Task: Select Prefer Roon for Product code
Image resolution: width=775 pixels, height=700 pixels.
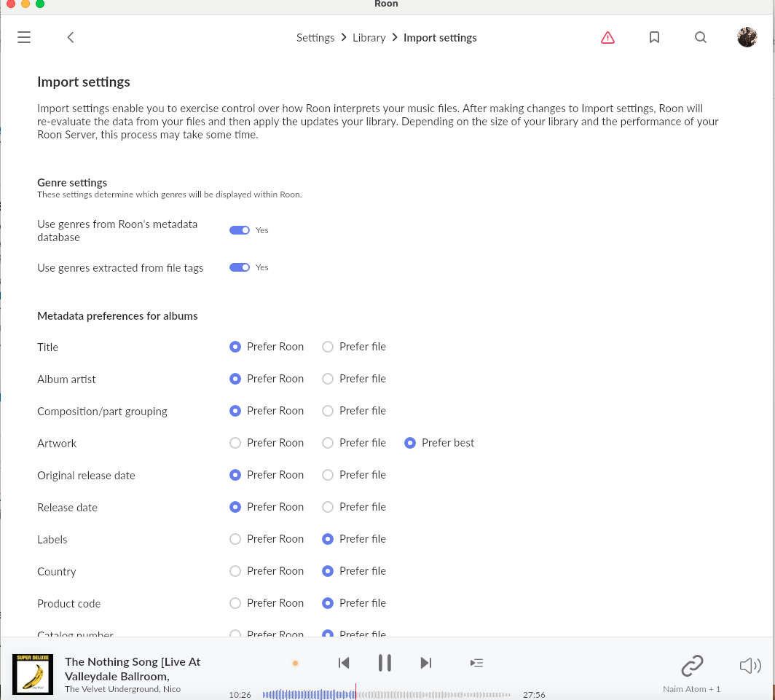Action: point(235,603)
